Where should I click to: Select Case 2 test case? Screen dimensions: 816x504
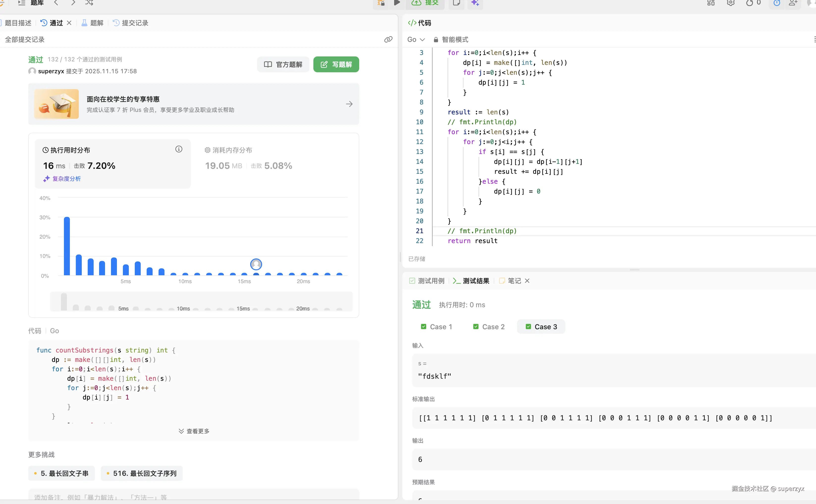pyautogui.click(x=489, y=327)
